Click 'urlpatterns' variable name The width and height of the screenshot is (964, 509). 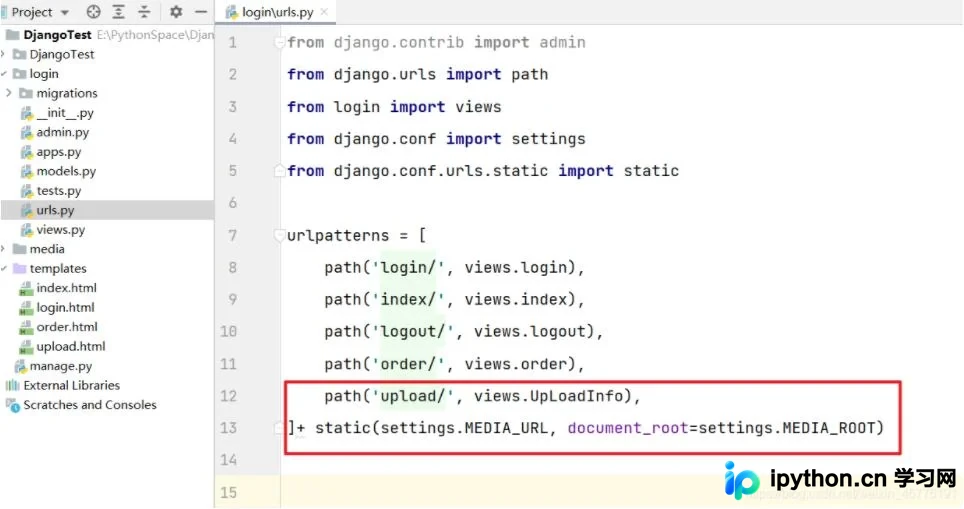point(338,235)
